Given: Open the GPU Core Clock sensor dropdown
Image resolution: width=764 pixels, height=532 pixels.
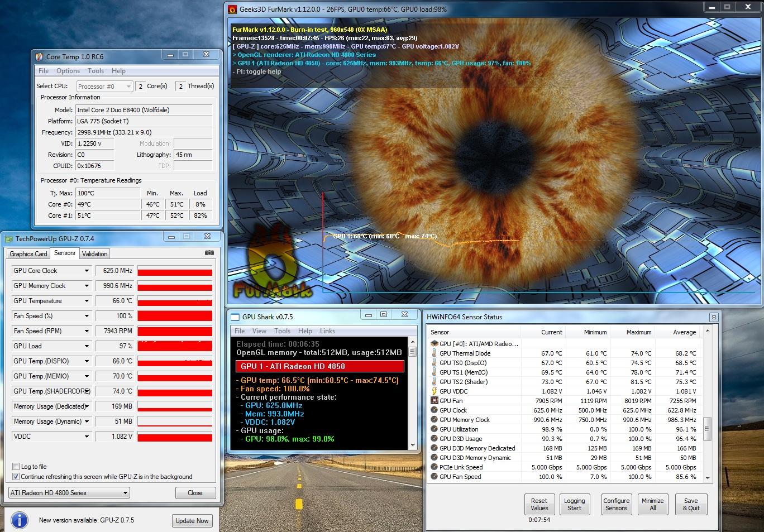Looking at the screenshot, I should coord(87,271).
